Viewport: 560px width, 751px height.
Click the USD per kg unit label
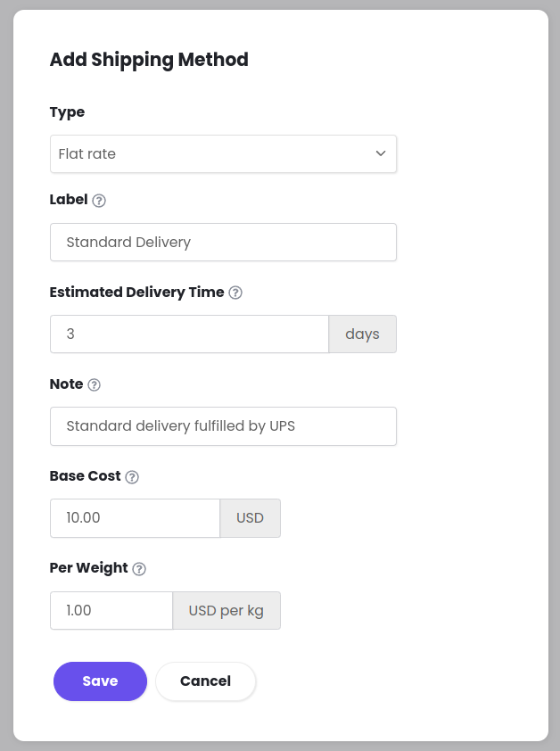tap(226, 611)
